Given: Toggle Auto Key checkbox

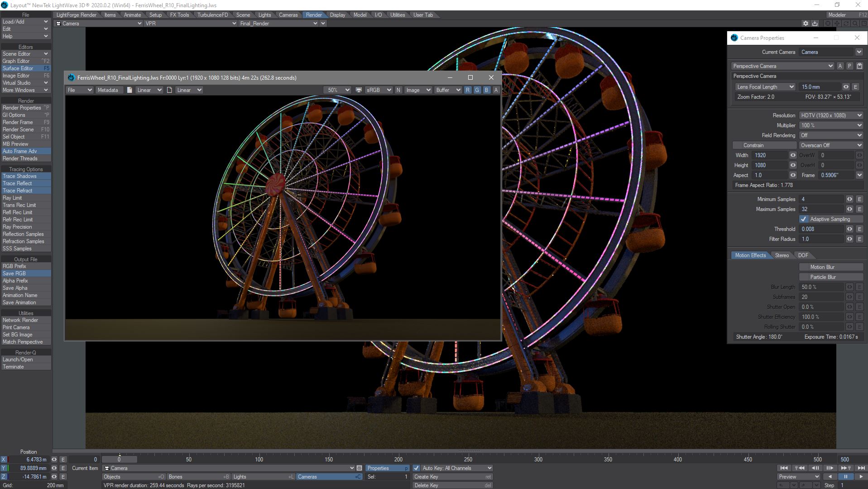Looking at the screenshot, I should [416, 468].
